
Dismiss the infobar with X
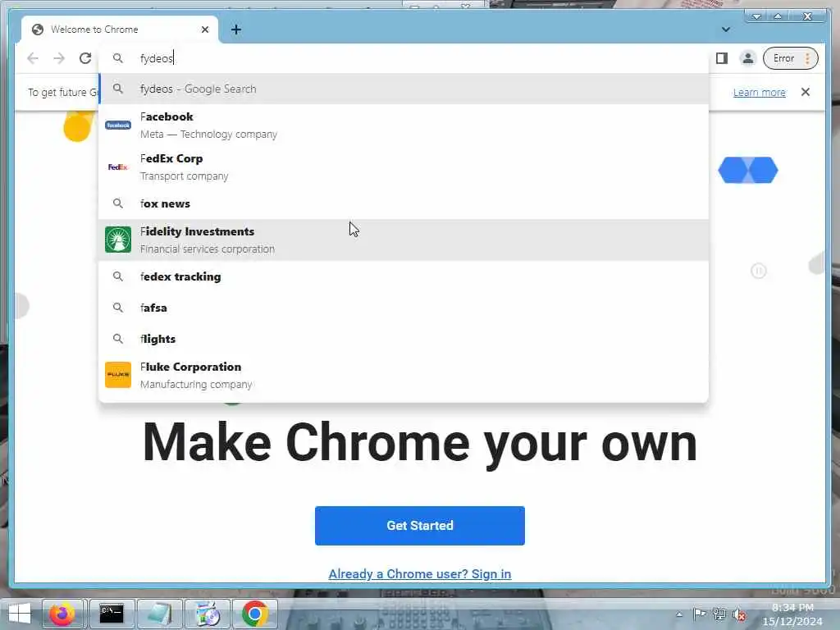point(806,92)
